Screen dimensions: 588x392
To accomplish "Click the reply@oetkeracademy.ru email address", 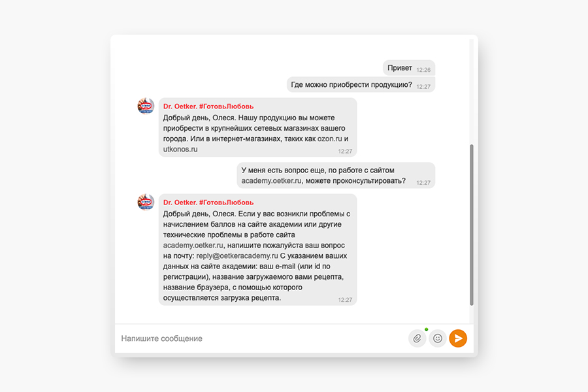I will pyautogui.click(x=237, y=256).
